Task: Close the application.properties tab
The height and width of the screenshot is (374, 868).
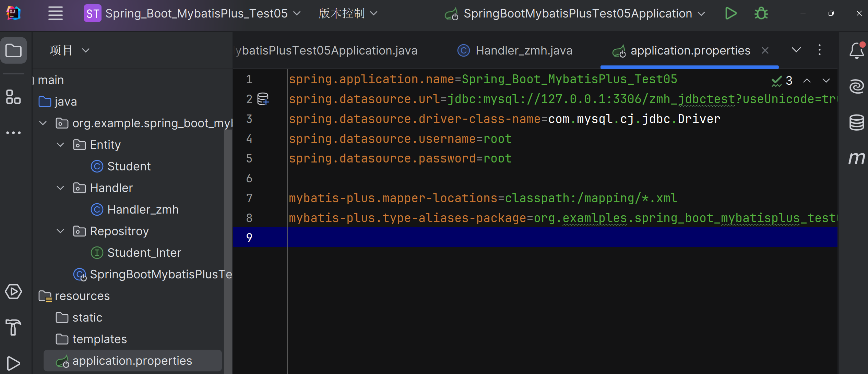Action: (765, 50)
